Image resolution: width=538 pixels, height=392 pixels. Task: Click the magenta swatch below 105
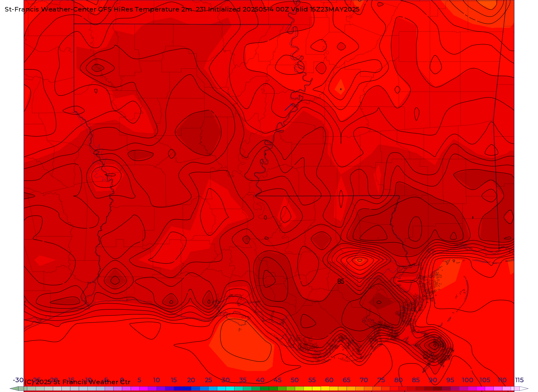click(x=481, y=389)
